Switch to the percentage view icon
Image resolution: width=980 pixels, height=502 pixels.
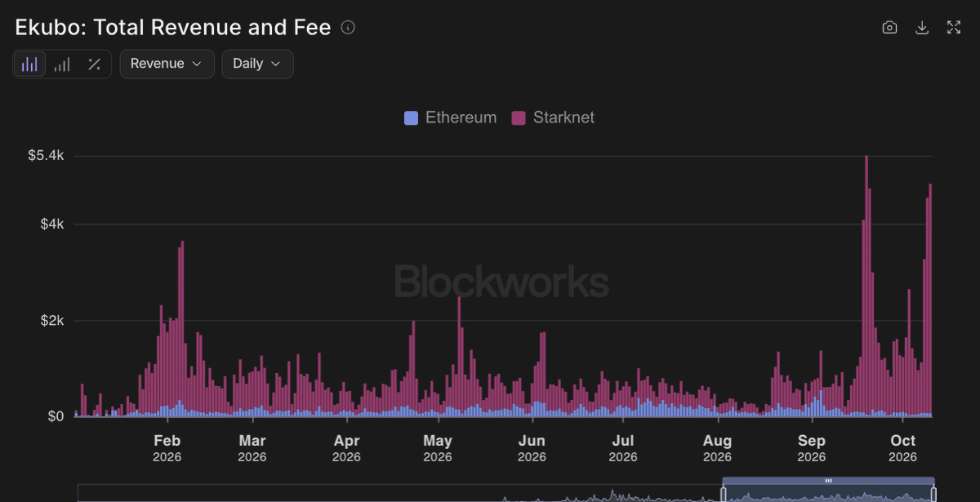pos(95,64)
